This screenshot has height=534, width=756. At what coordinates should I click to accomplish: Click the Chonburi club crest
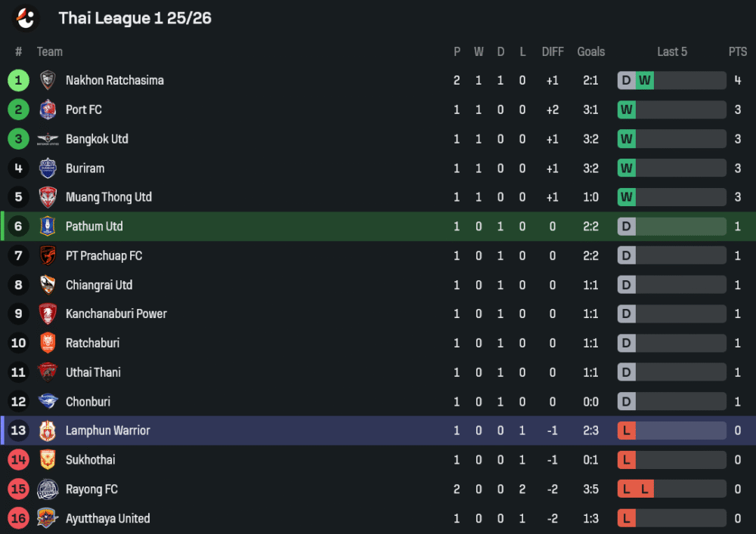click(48, 402)
